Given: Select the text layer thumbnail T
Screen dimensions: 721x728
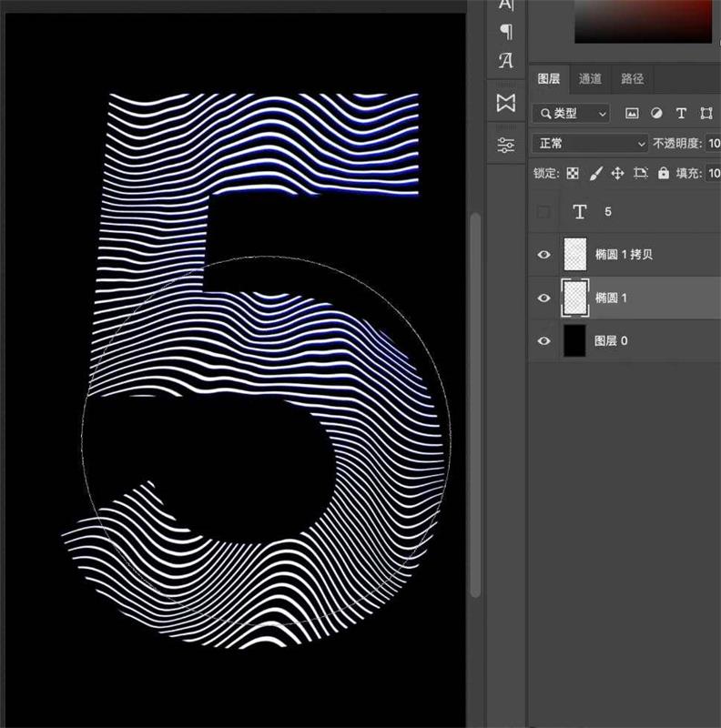Looking at the screenshot, I should (579, 212).
